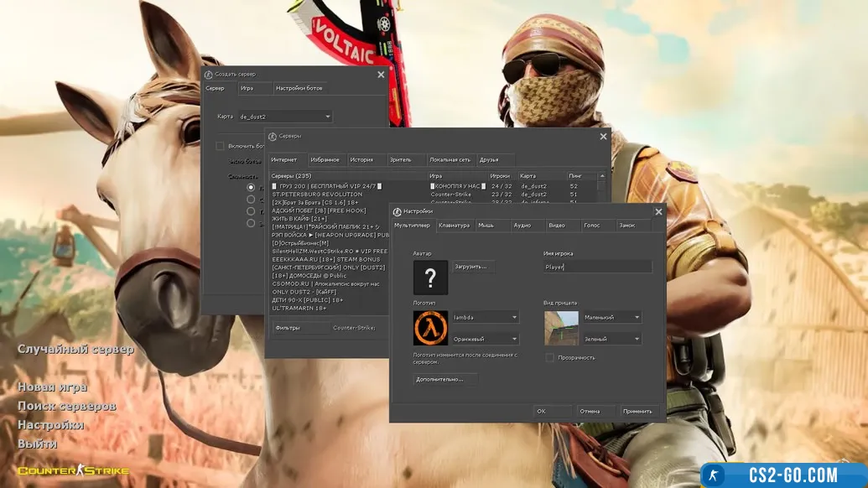Toggle the Включить ботов checkbox
868x488 pixels.
tap(220, 146)
